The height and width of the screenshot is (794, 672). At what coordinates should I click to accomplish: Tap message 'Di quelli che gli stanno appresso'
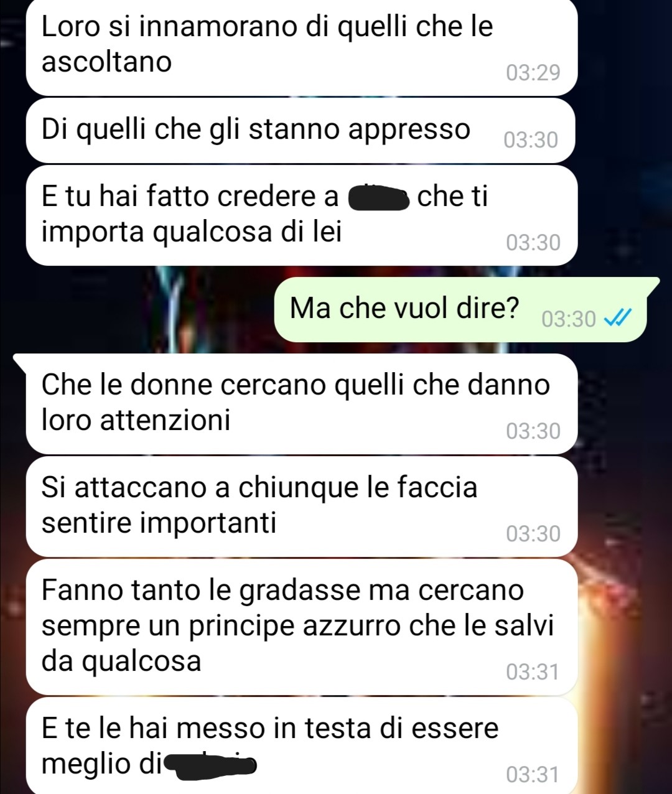pyautogui.click(x=301, y=130)
